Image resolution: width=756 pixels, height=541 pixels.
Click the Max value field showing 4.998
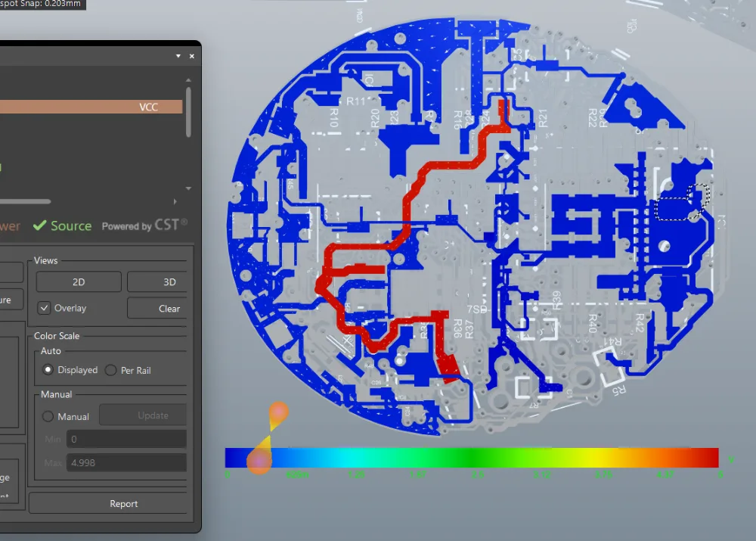[126, 463]
